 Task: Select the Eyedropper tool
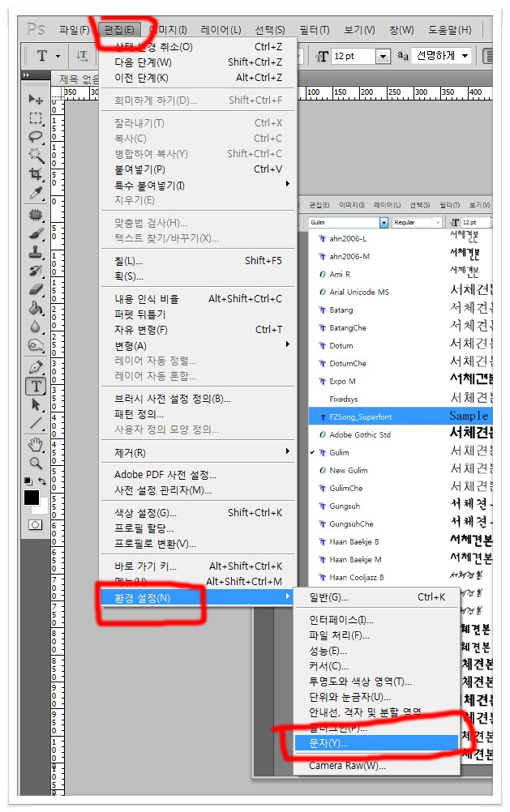click(36, 193)
